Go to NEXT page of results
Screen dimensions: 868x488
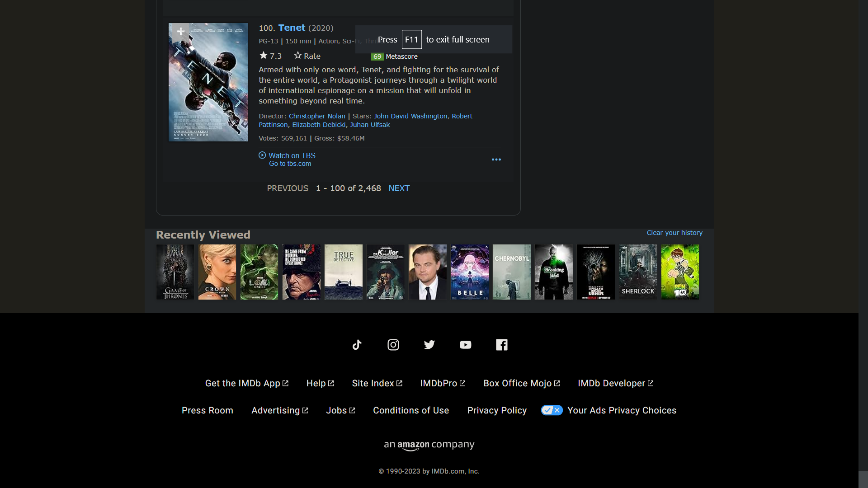pos(399,188)
